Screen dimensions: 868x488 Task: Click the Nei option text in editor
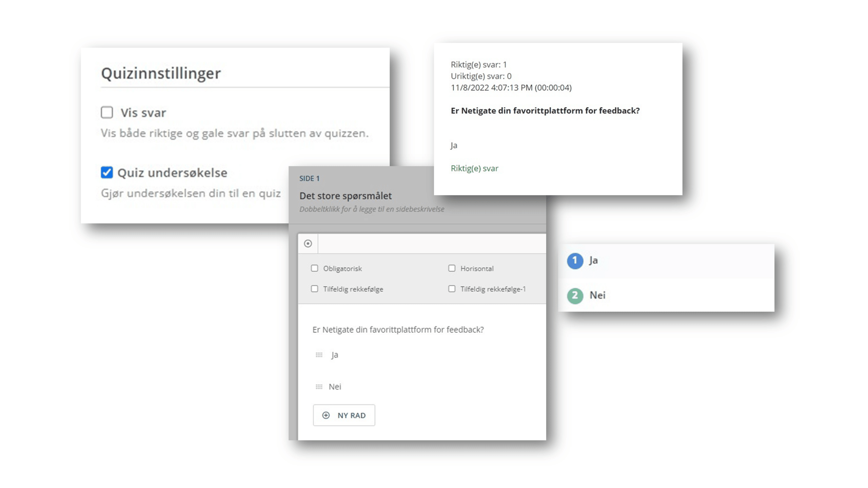[335, 387]
